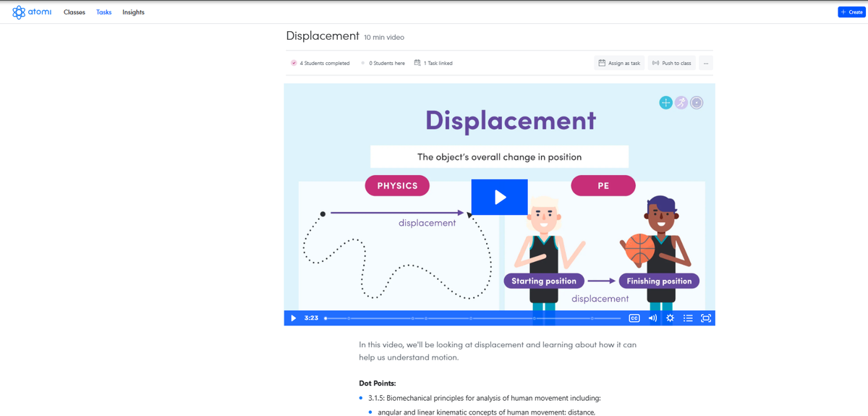The image size is (868, 416).
Task: Click the linked task calendar icon
Action: 417,63
